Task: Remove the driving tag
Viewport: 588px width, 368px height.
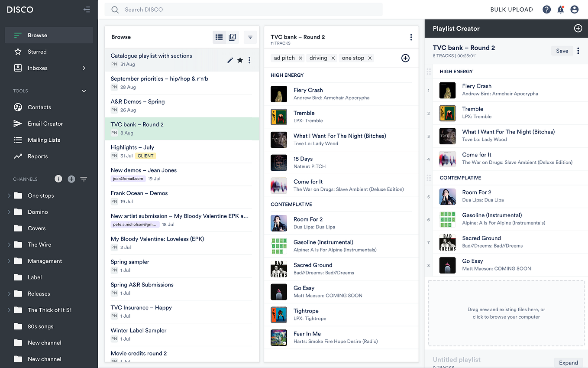Action: point(333,58)
